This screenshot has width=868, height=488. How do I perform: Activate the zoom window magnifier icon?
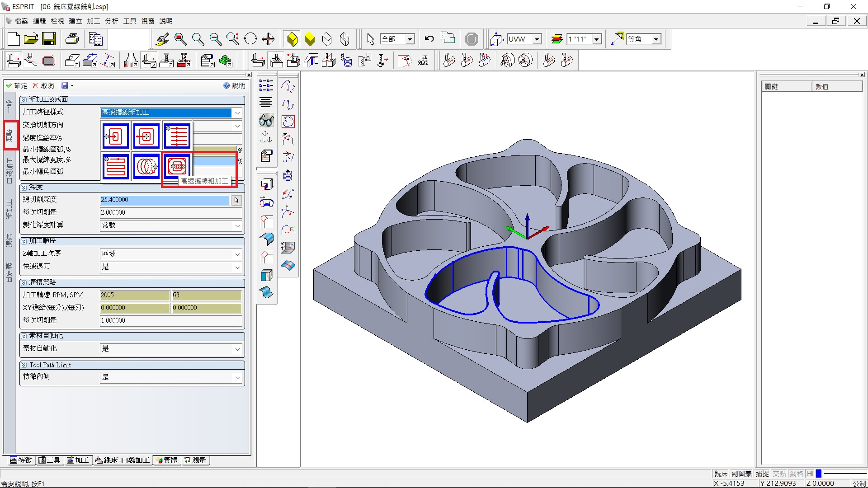180,39
